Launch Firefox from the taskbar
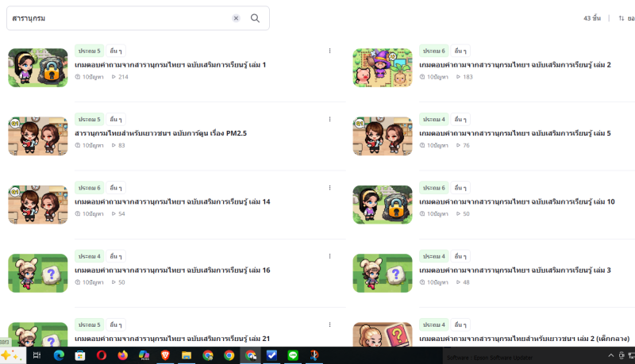This screenshot has height=364, width=635. 123,356
